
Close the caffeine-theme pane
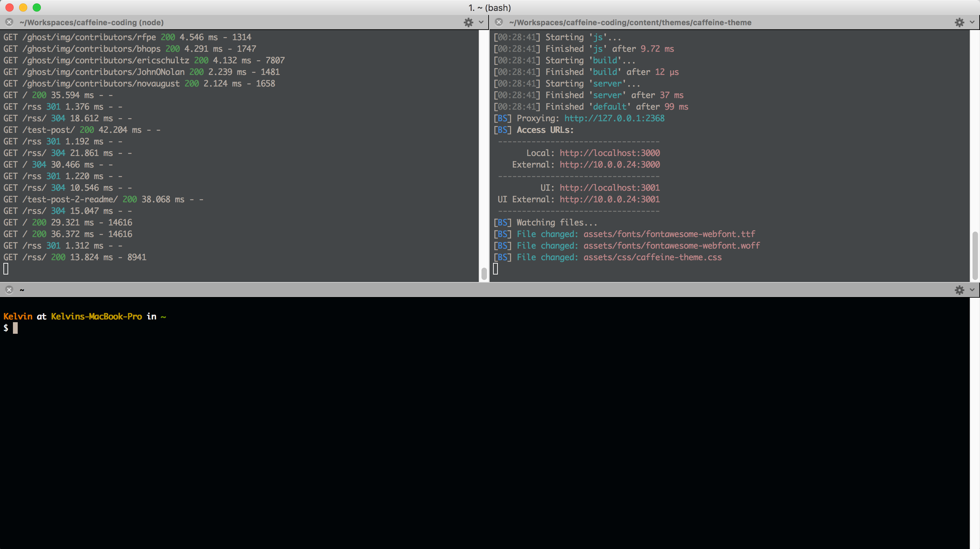499,22
